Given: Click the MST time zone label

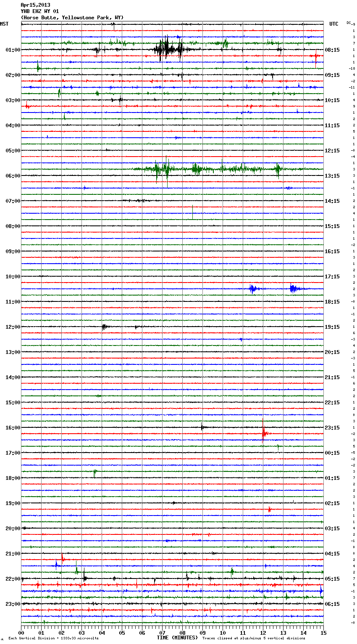Looking at the screenshot, I should point(4,24).
